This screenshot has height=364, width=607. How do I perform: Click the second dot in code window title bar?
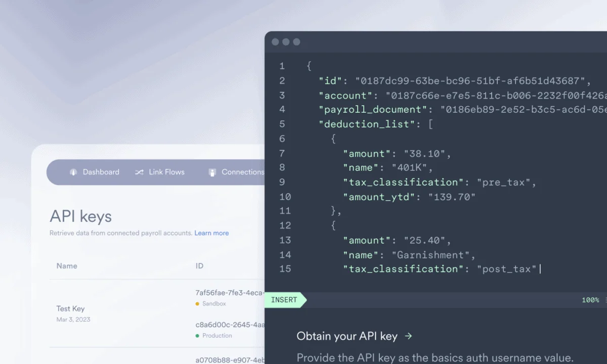point(286,42)
